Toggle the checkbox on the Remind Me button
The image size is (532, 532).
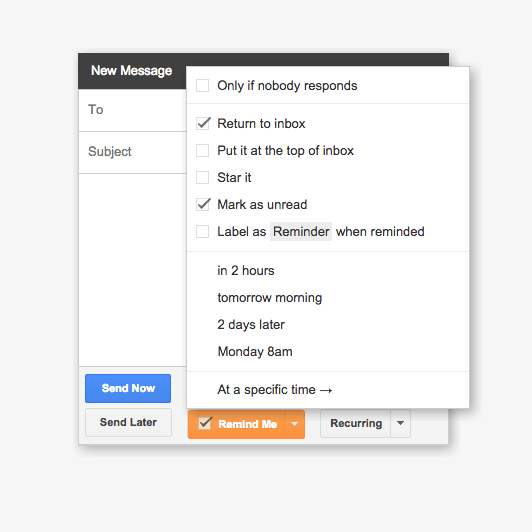pos(205,423)
